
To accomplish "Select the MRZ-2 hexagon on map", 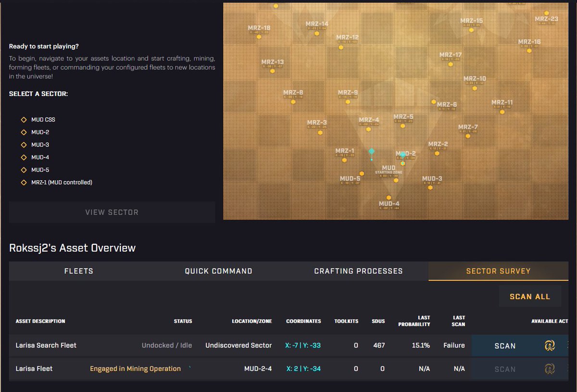I will pyautogui.click(x=437, y=153).
